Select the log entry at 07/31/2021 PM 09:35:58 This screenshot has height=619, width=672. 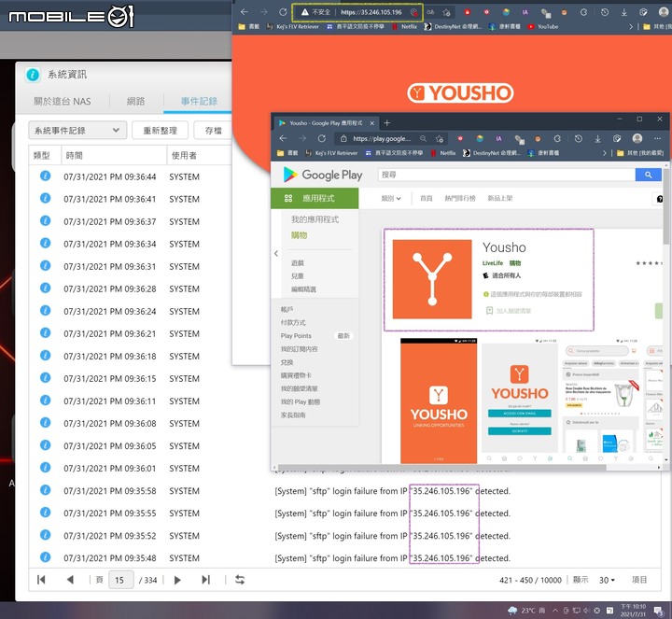click(x=345, y=491)
